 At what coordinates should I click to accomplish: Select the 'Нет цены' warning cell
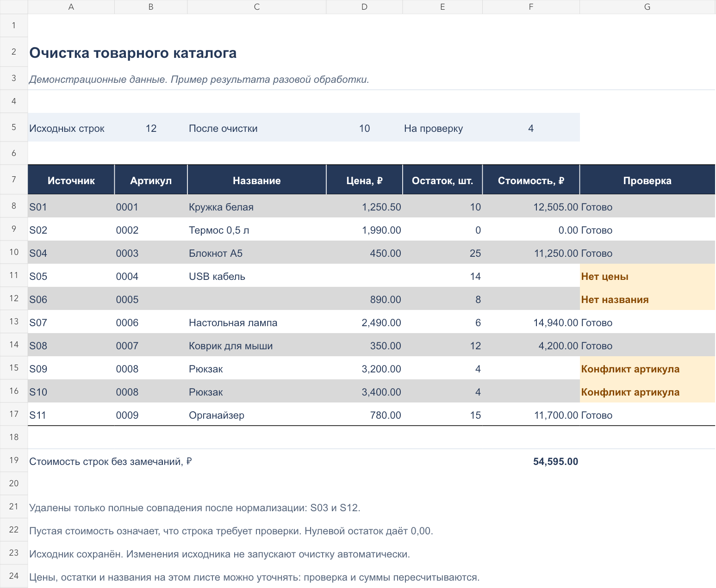pyautogui.click(x=647, y=276)
